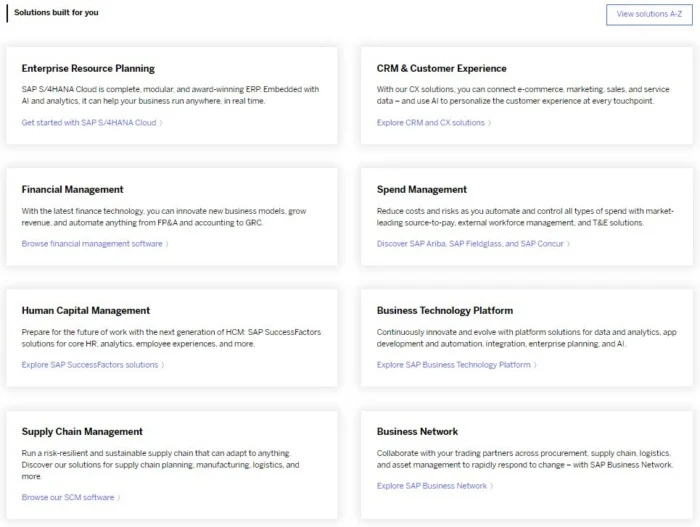
Task: Click chevron next to SCM software link
Action: (x=119, y=498)
